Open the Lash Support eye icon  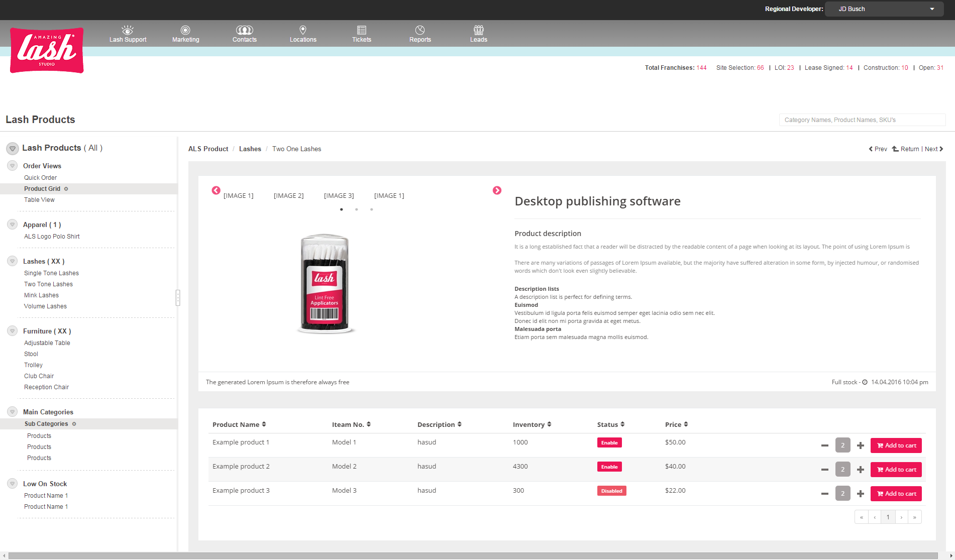pyautogui.click(x=128, y=30)
